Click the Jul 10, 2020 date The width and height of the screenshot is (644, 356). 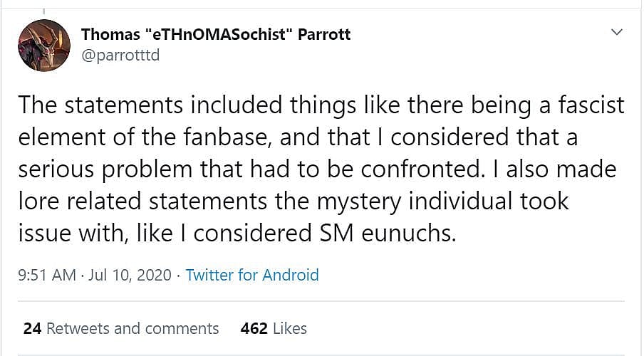[130, 275]
